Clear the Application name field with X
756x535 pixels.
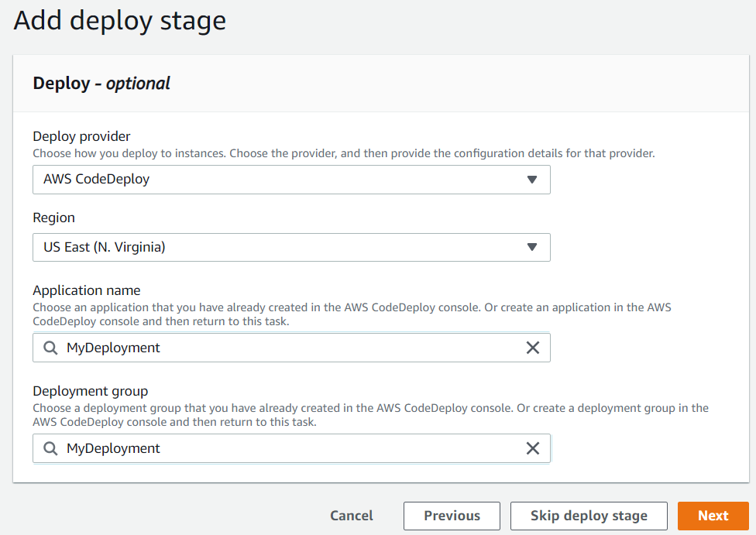tap(532, 348)
